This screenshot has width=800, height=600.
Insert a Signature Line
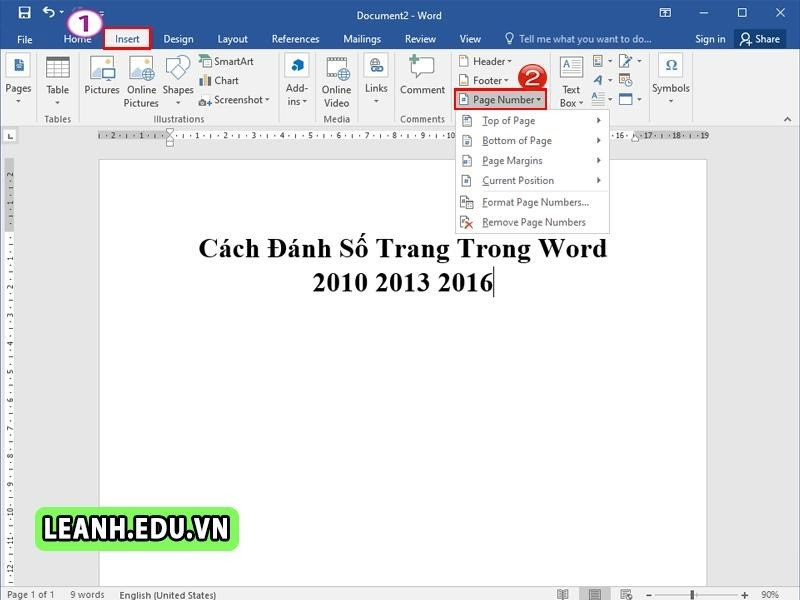pyautogui.click(x=630, y=61)
